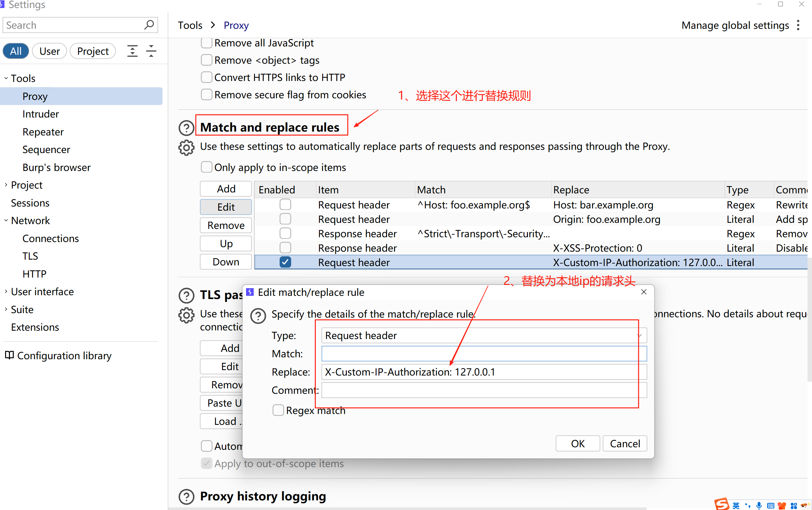This screenshot has height=510, width=812.
Task: Enable the Regex match checkbox
Action: 278,410
